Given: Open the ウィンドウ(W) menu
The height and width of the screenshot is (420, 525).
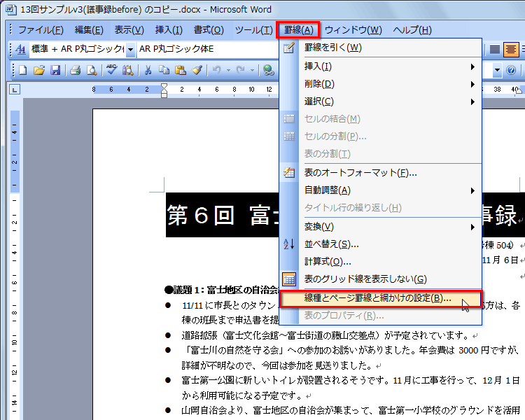Looking at the screenshot, I should [x=353, y=30].
